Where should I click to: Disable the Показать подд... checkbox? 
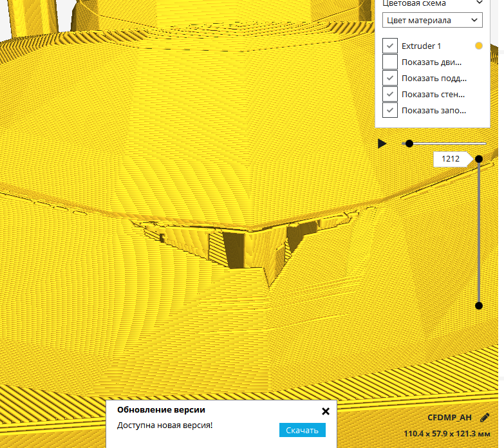click(389, 79)
